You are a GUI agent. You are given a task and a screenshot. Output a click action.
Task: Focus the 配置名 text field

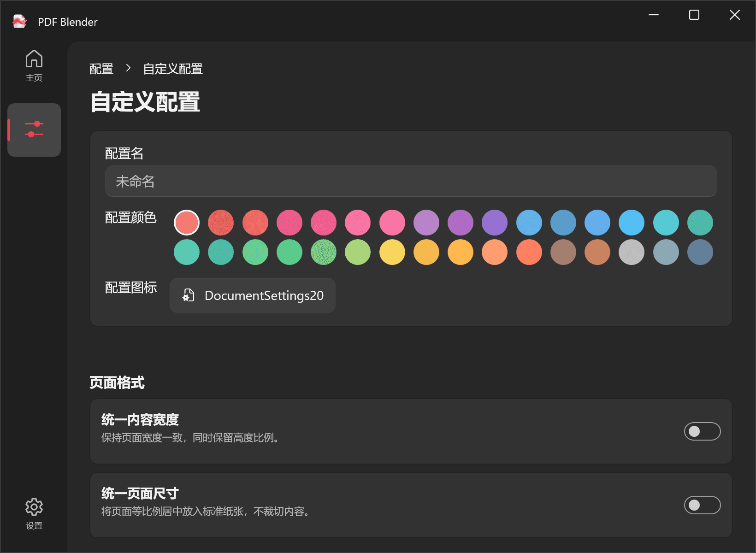411,181
